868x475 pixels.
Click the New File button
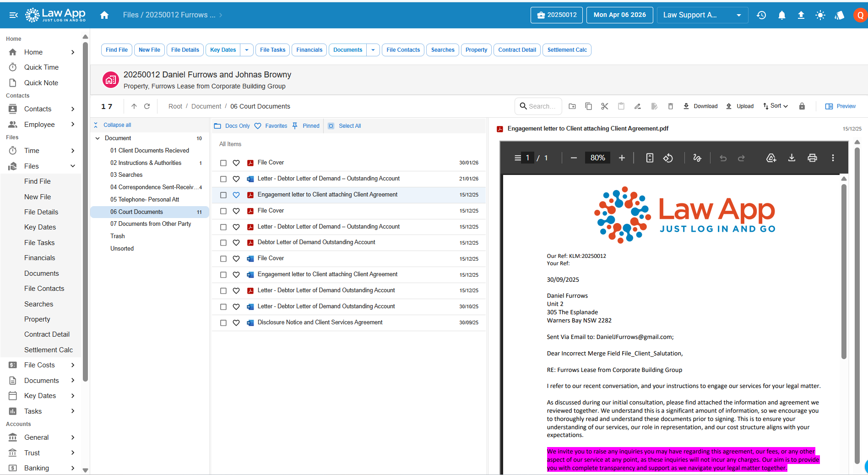(x=149, y=50)
